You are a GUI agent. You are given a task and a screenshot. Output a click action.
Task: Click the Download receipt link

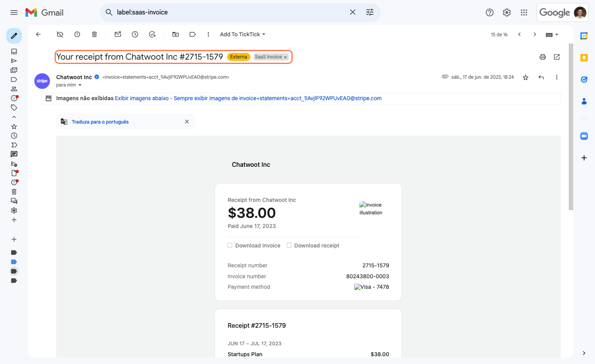coord(316,246)
